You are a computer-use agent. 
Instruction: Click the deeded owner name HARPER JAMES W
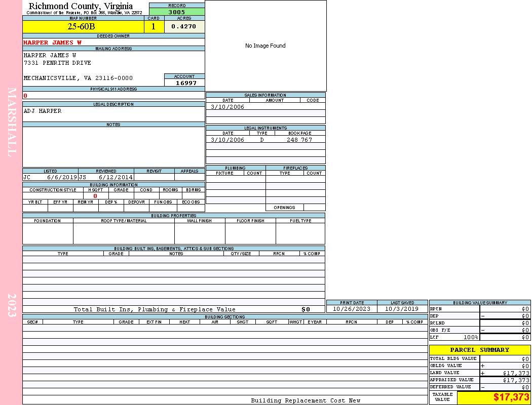point(52,43)
